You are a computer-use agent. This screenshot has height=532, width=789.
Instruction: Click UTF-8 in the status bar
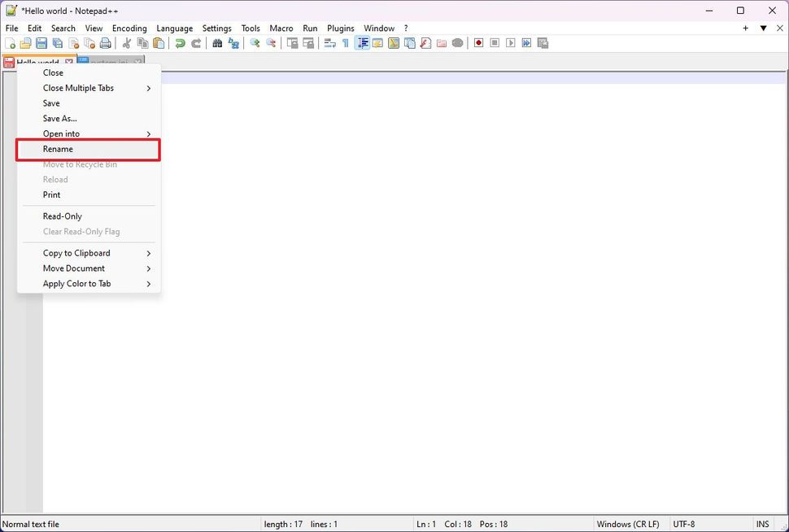[x=683, y=524]
